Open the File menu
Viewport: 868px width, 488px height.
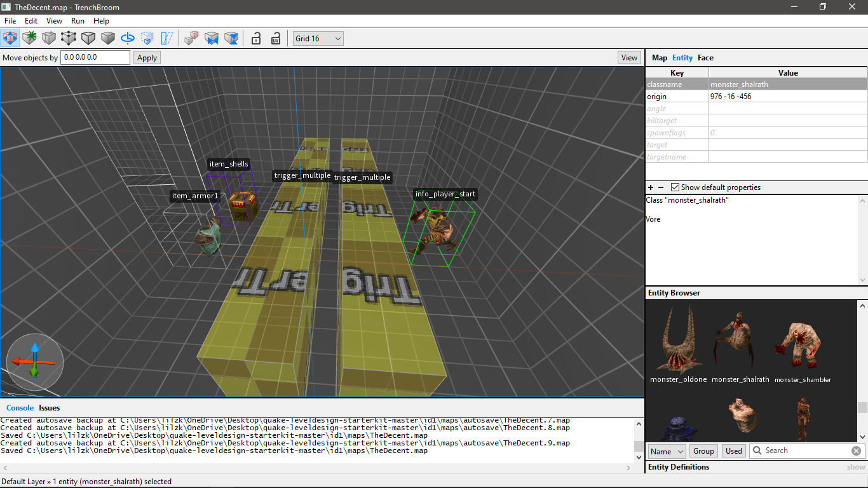click(x=10, y=21)
